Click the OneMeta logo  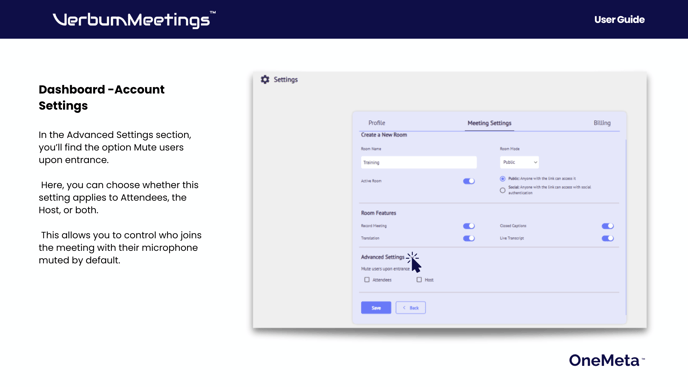click(x=607, y=360)
